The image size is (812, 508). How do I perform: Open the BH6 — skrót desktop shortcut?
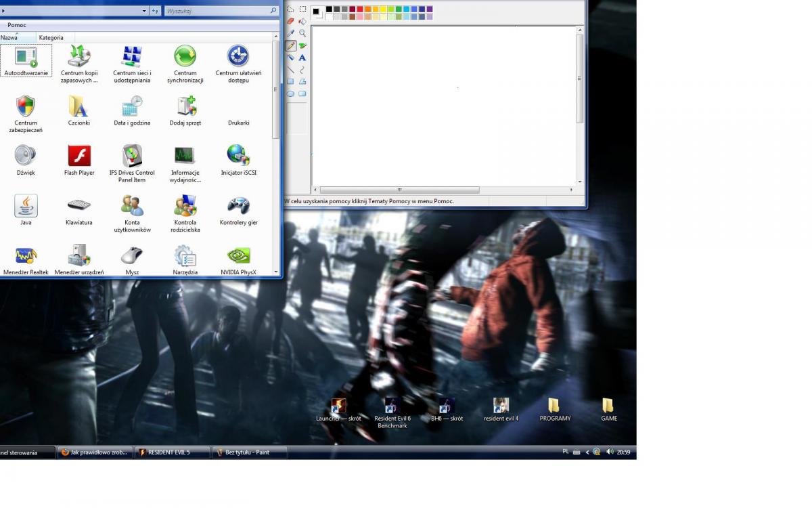tap(447, 410)
